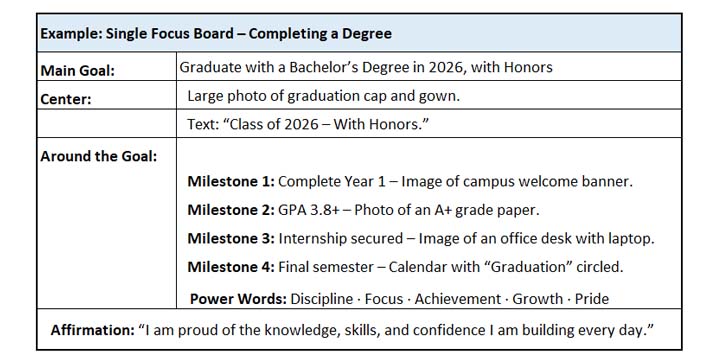Click the 'Milestone 3:' bold label

[x=231, y=238]
